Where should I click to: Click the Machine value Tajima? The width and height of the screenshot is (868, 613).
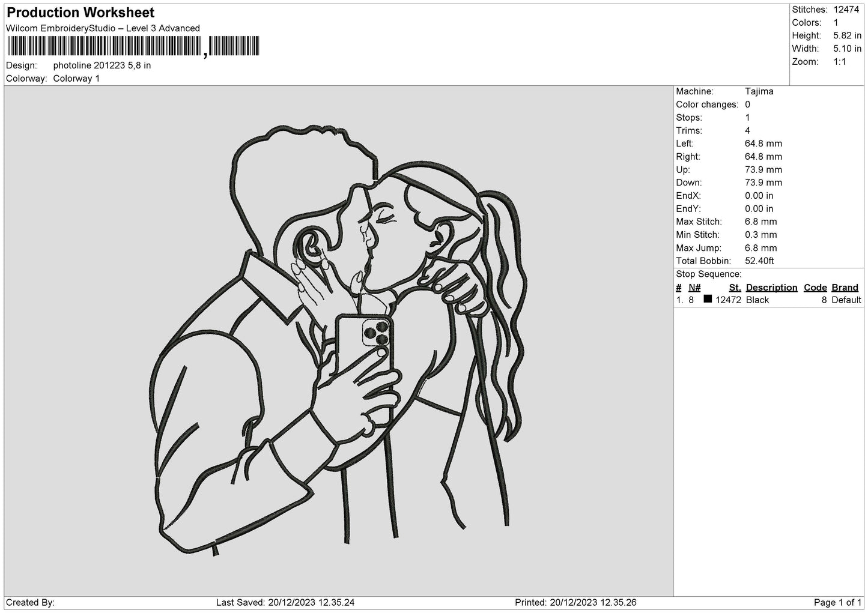pyautogui.click(x=759, y=91)
